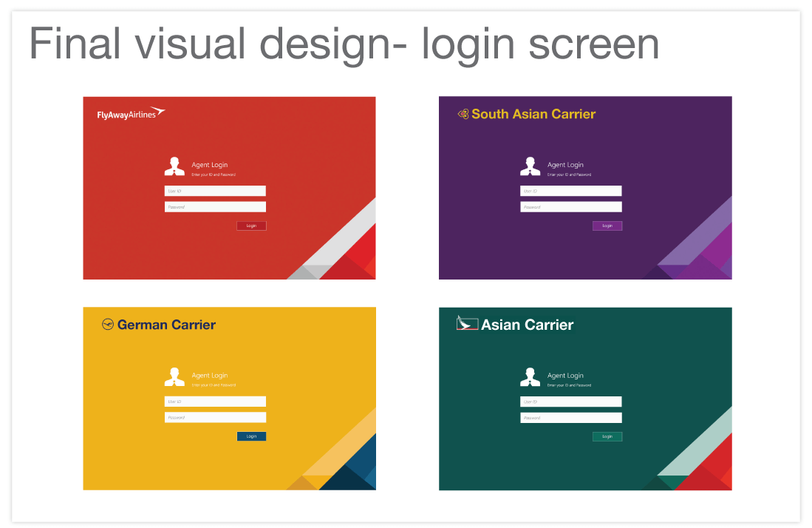Focus the Password field on Asian Carrier
This screenshot has width=812, height=528.
pos(570,417)
